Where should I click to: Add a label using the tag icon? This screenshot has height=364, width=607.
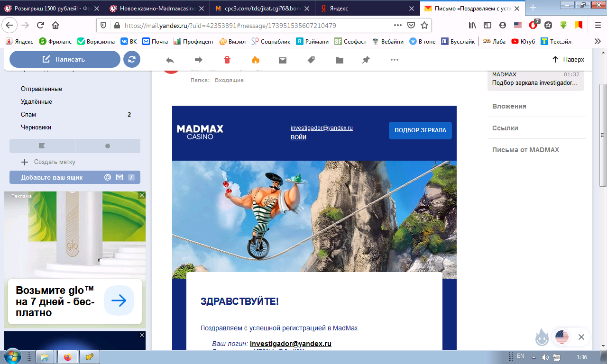pyautogui.click(x=311, y=60)
